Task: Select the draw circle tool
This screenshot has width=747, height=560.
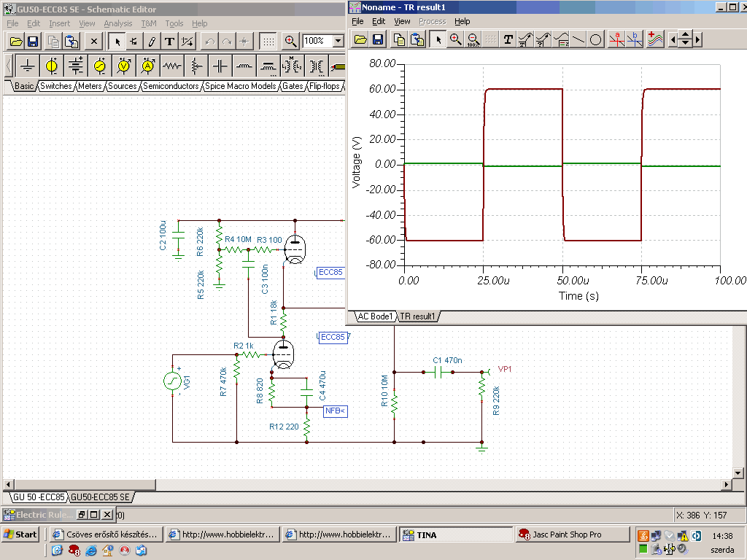Action: pyautogui.click(x=596, y=39)
